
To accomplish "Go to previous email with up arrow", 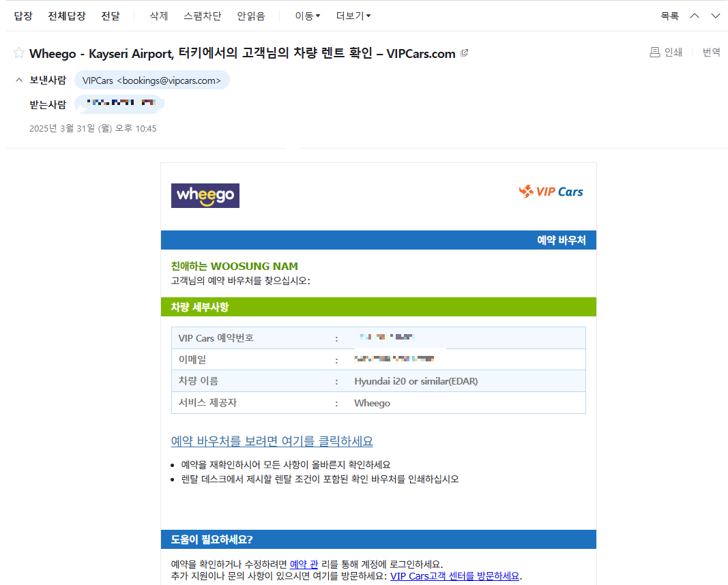I will [695, 16].
